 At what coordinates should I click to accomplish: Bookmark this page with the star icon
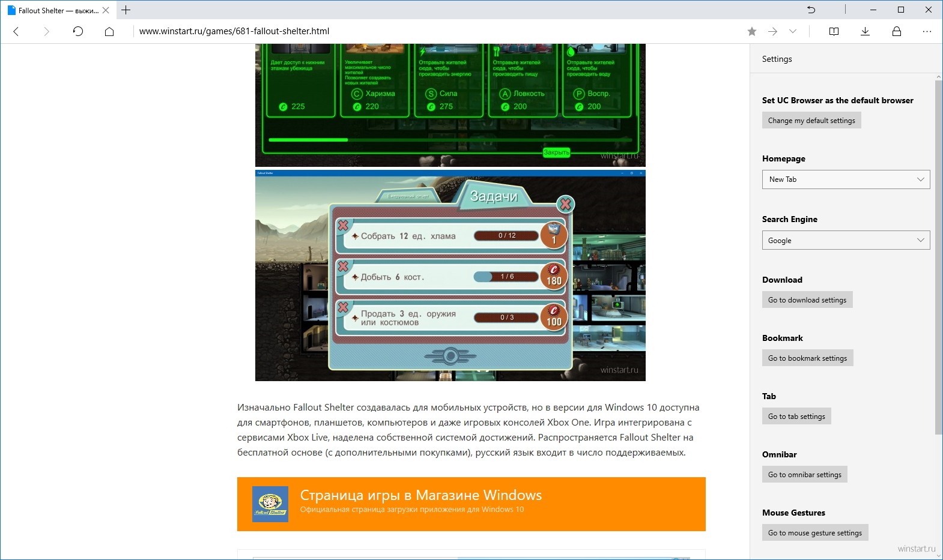[x=752, y=31]
